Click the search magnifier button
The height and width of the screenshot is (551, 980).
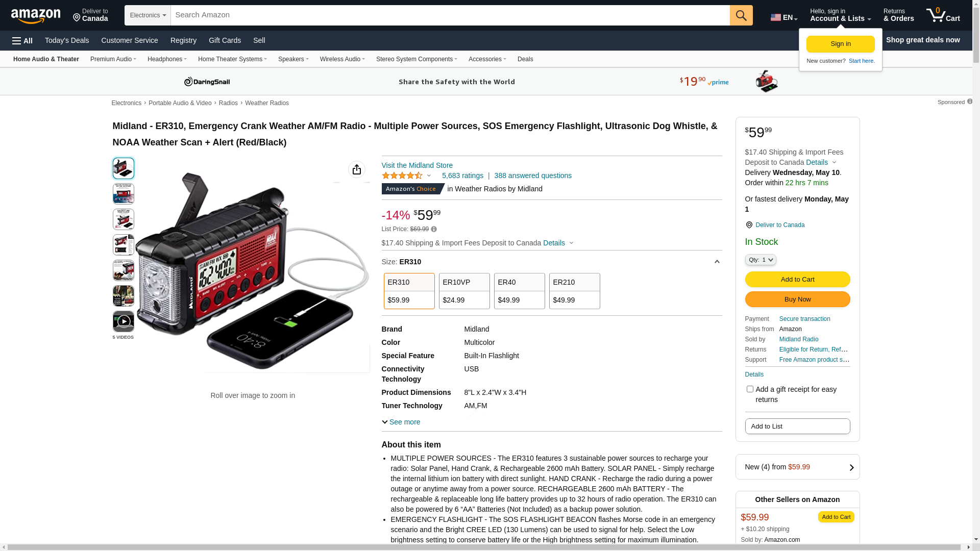click(741, 15)
